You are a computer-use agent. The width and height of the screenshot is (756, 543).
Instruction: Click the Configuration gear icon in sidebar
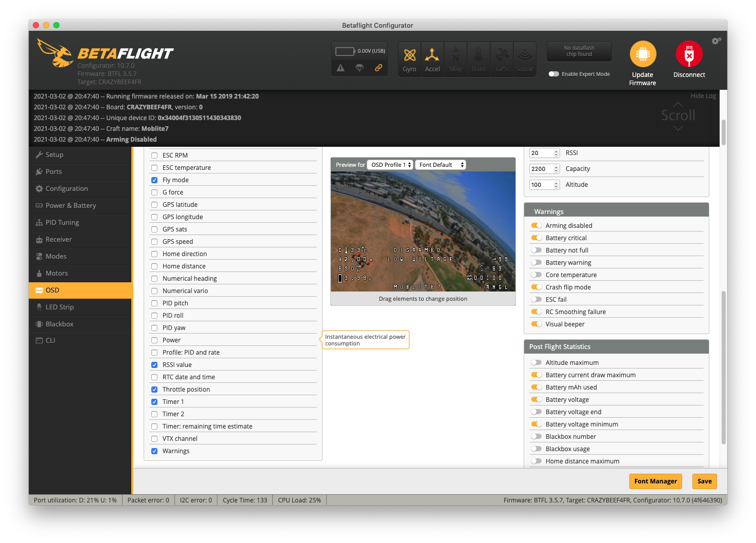pyautogui.click(x=39, y=188)
